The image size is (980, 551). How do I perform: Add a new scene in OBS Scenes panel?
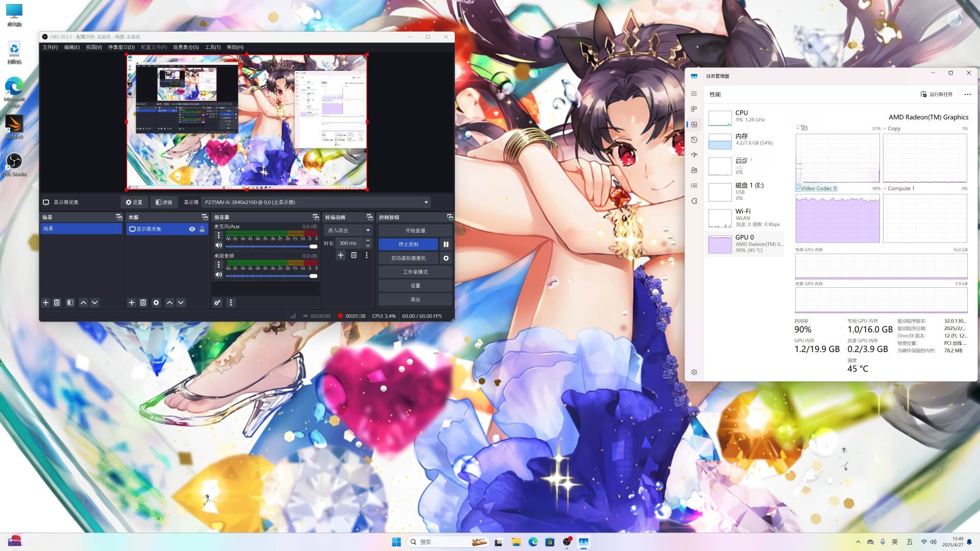pos(45,303)
